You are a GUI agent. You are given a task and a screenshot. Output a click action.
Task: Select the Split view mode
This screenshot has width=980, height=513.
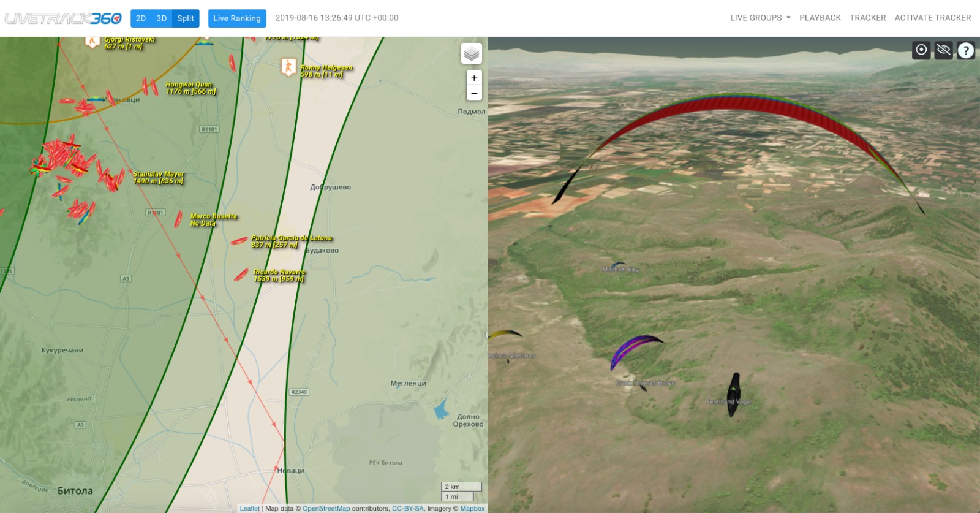coord(186,18)
